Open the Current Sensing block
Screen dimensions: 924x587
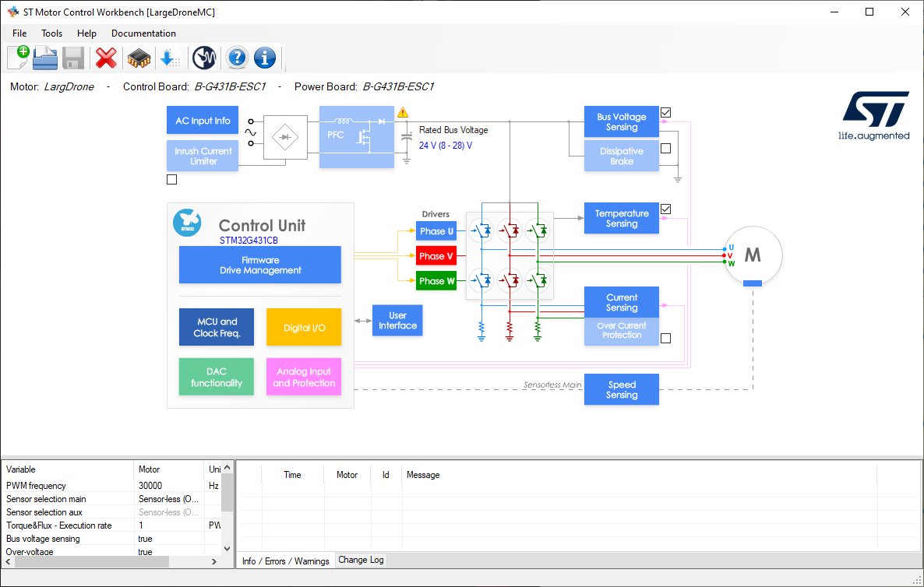coord(622,303)
